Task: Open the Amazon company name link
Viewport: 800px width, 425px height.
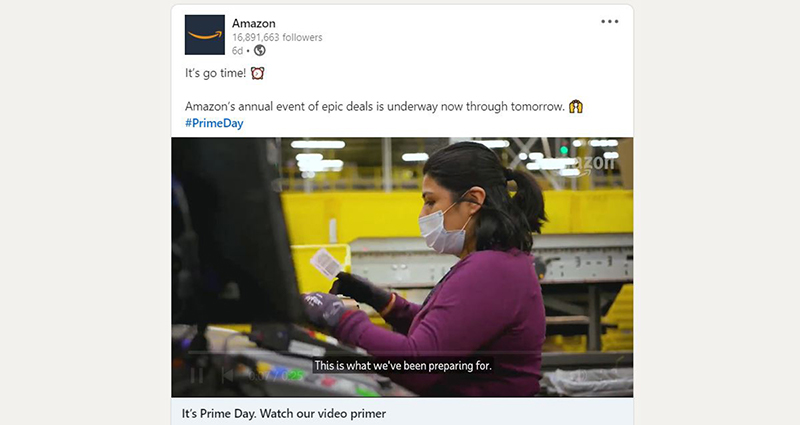Action: (x=254, y=23)
